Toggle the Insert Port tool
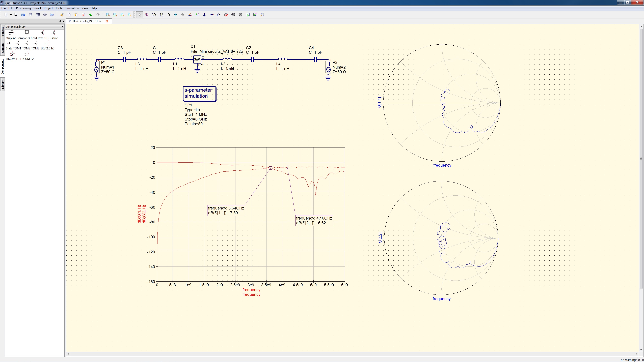Image resolution: width=644 pixels, height=362 pixels. tap(212, 15)
